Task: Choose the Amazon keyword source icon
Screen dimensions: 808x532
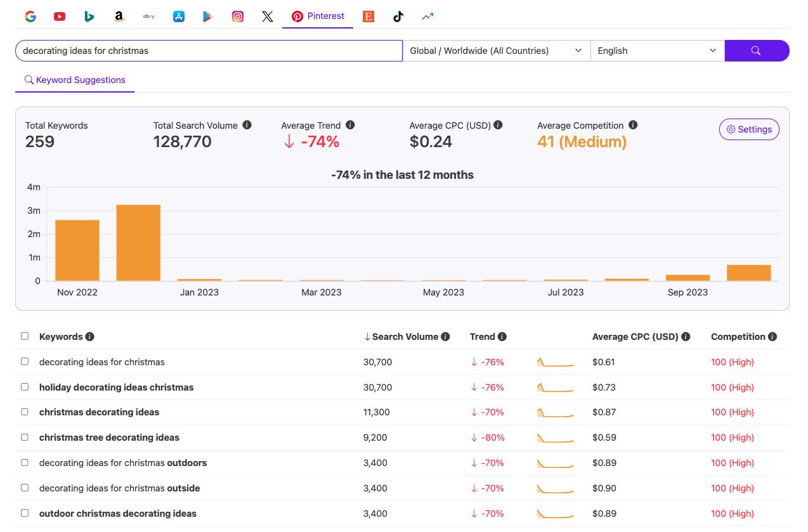Action: [x=119, y=16]
